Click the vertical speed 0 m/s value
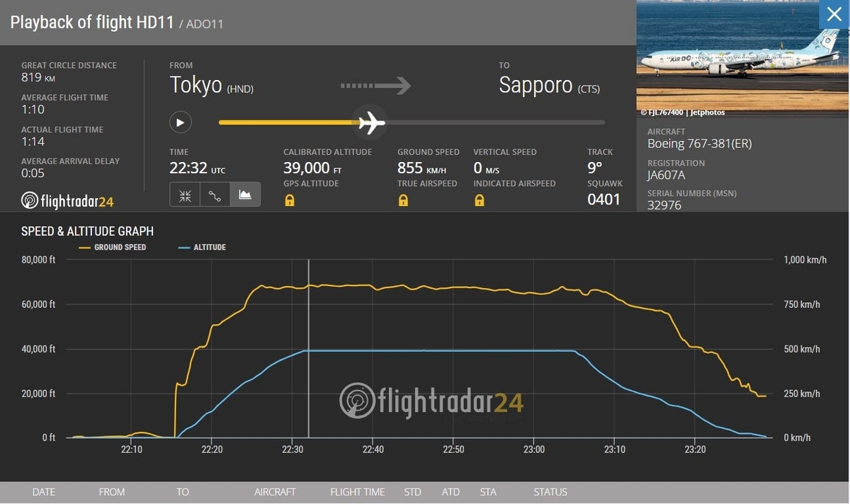The image size is (850, 504). point(487,168)
